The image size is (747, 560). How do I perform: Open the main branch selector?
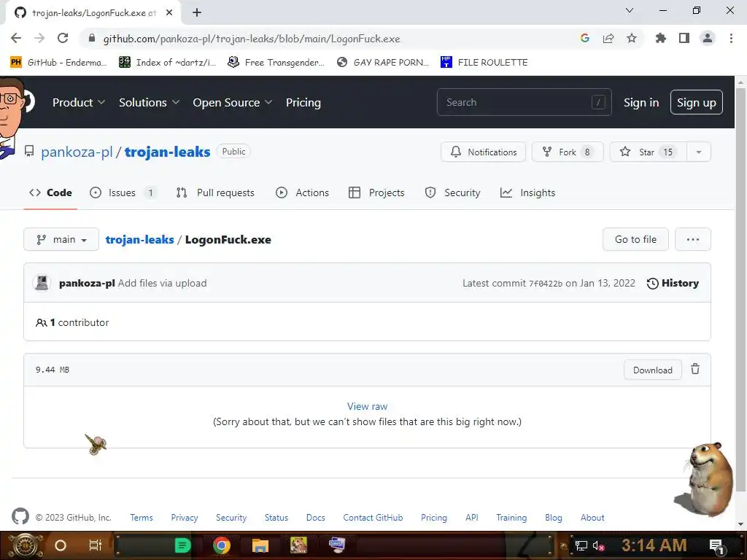point(61,239)
